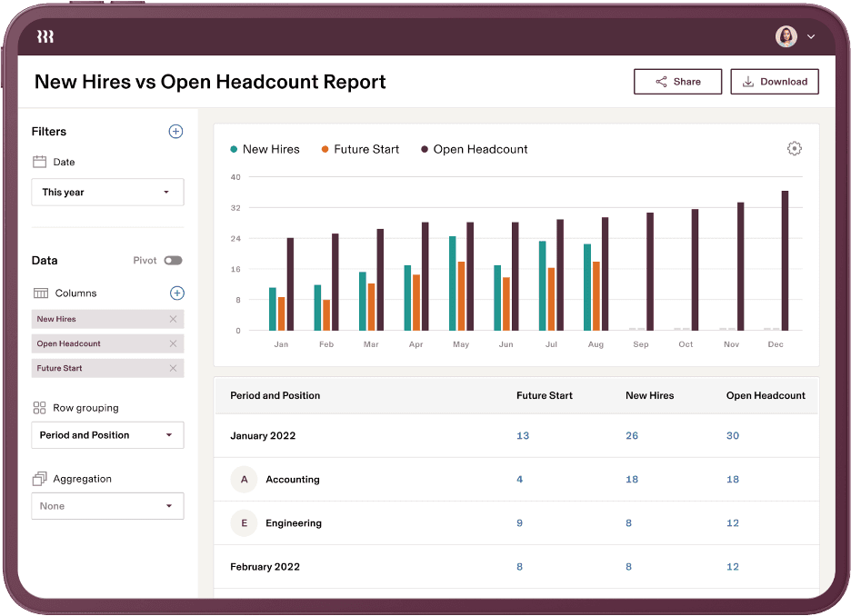Toggle New Hires series in chart legend
The image size is (851, 616).
[271, 149]
